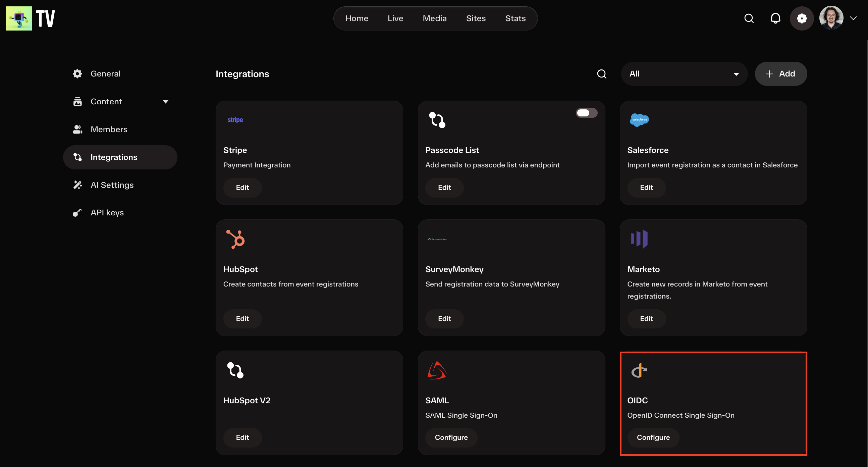Click the API keys key icon
Image resolution: width=868 pixels, height=467 pixels.
click(77, 213)
